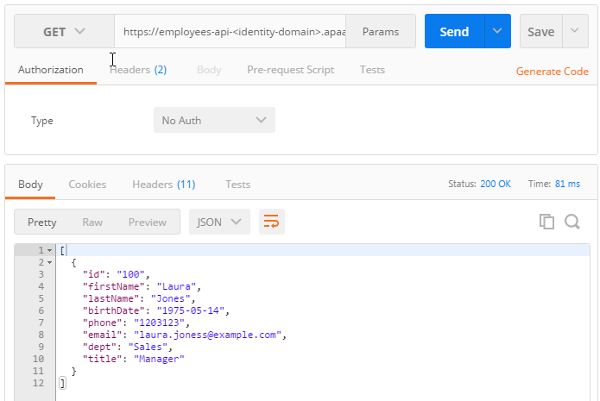The image size is (600, 401).
Task: Switch to the Authorization tab
Action: [51, 70]
